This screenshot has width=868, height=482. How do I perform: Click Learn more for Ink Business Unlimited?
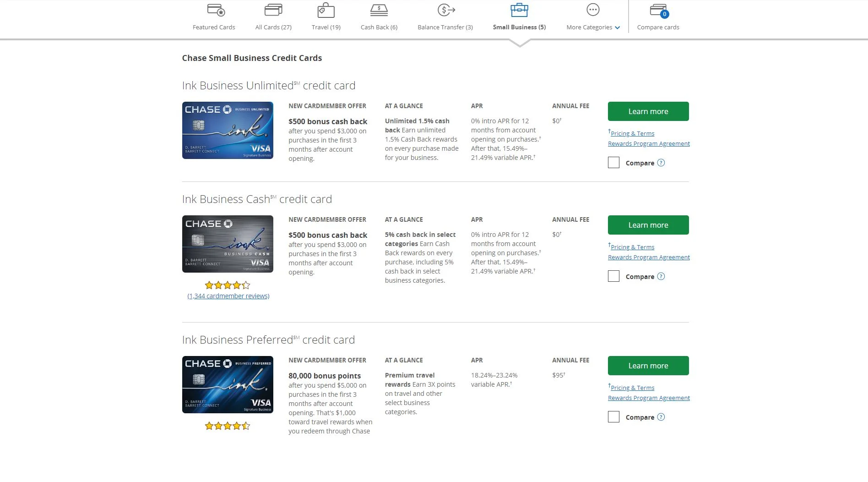point(648,111)
